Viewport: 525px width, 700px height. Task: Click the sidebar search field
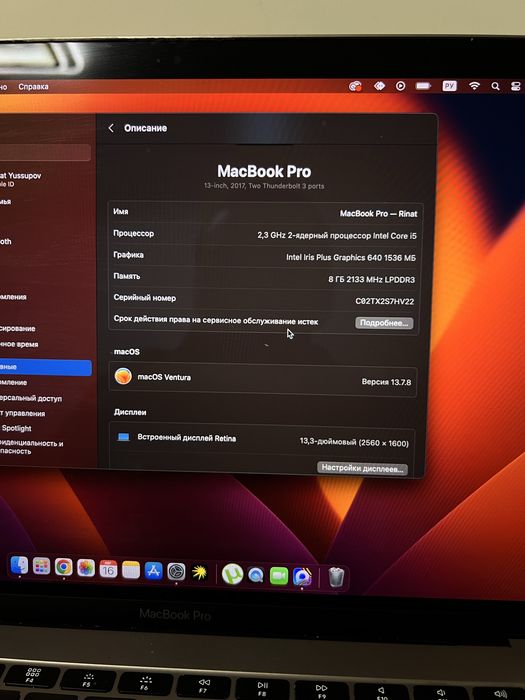pos(45,152)
